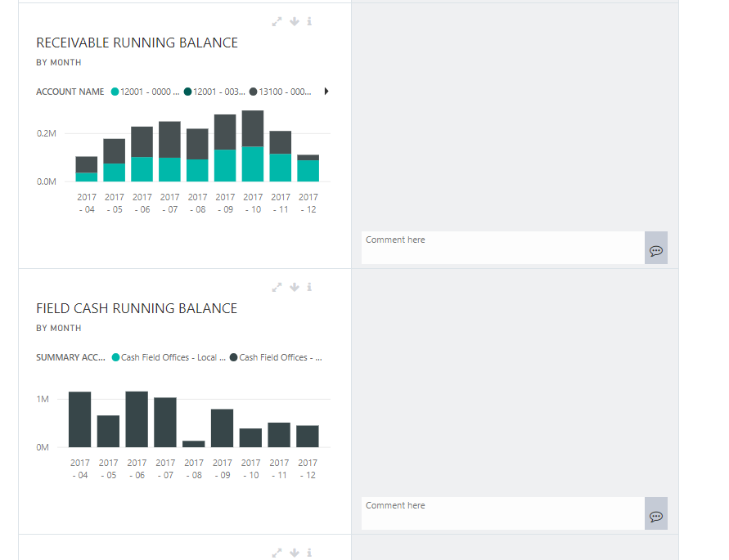
Task: Submit comment for Field Cash Running Balance
Action: point(656,513)
